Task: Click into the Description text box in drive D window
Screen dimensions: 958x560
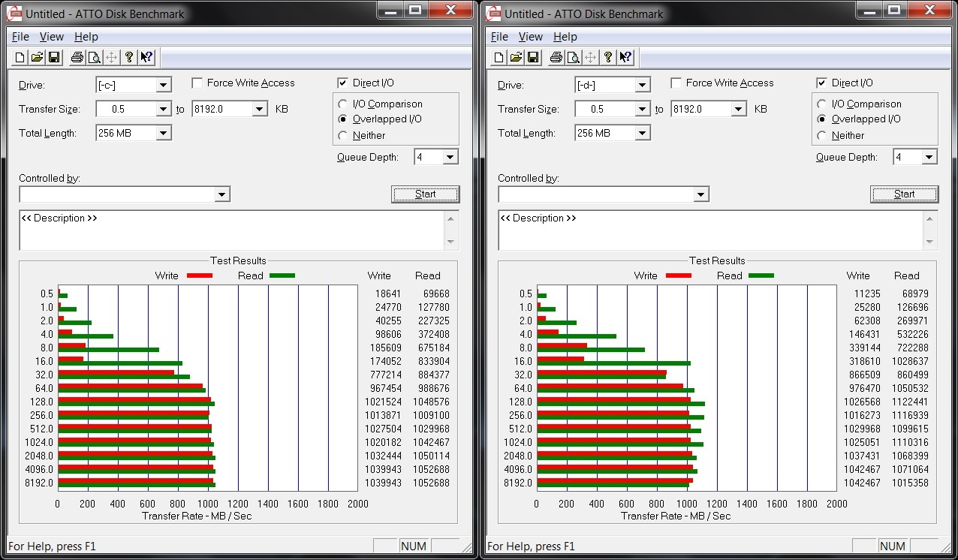Action: point(711,230)
